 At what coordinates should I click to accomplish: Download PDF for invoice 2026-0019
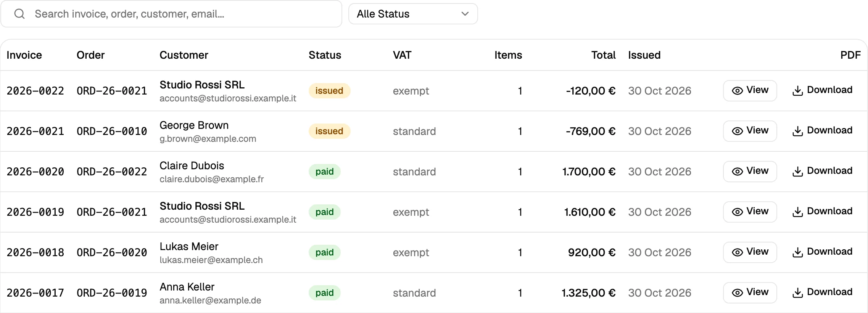[822, 212]
